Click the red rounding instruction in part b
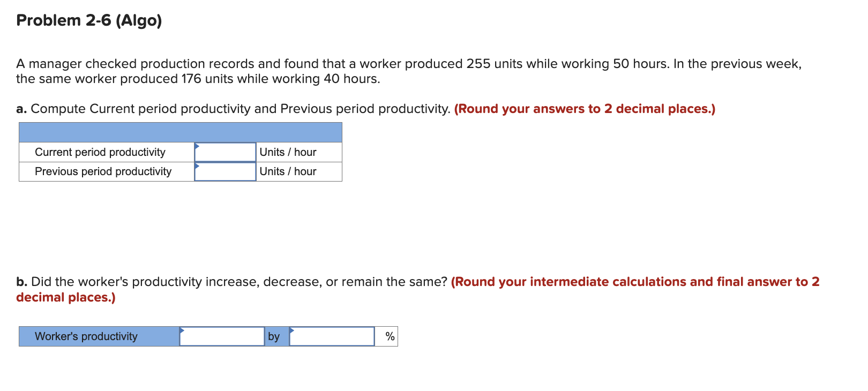The width and height of the screenshot is (868, 391). (632, 282)
